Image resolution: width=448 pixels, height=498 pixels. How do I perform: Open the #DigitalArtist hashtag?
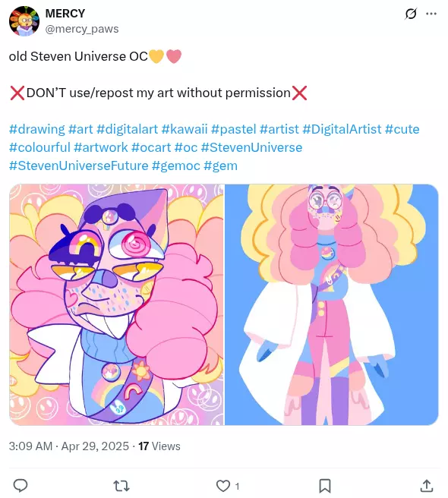tap(342, 129)
